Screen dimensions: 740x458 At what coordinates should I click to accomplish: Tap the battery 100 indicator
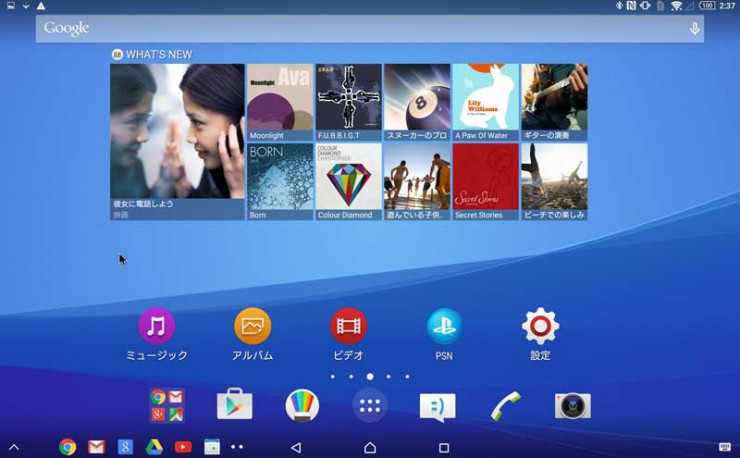click(x=706, y=6)
